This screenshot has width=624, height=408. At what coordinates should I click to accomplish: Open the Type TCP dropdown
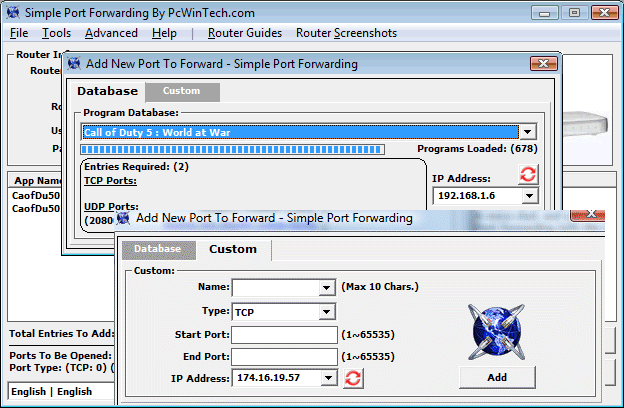326,312
